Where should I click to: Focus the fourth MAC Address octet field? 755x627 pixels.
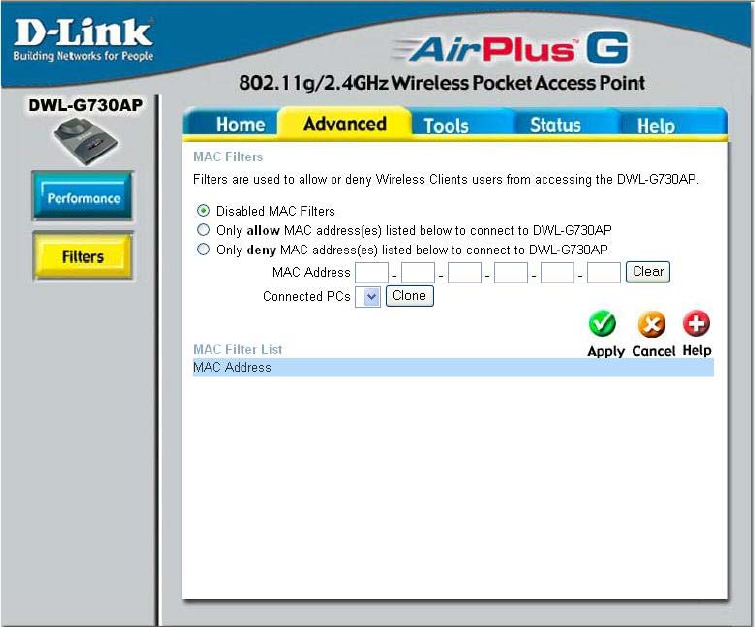[x=511, y=273]
